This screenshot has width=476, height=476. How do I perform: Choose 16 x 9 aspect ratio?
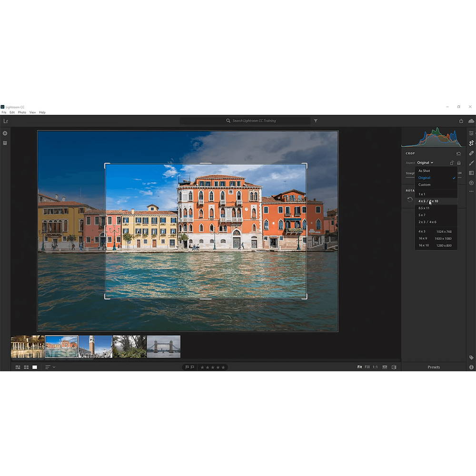point(423,238)
